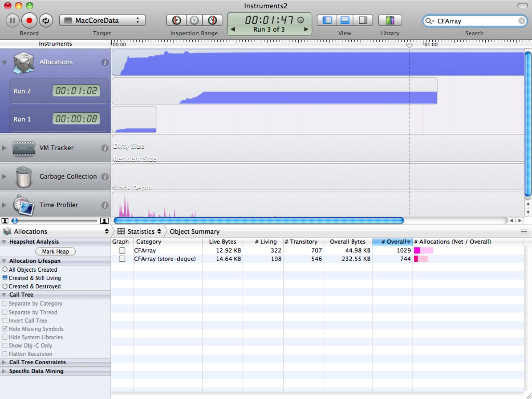Sort by the Category column header
Image resolution: width=532 pixels, height=399 pixels.
pos(168,241)
